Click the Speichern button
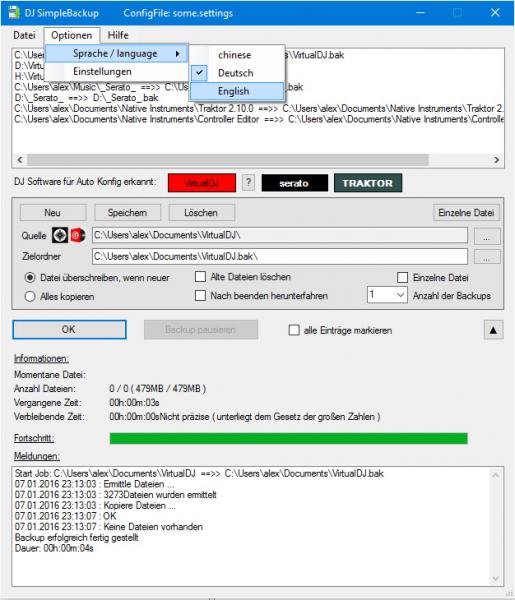This screenshot has width=515, height=600. point(127,213)
